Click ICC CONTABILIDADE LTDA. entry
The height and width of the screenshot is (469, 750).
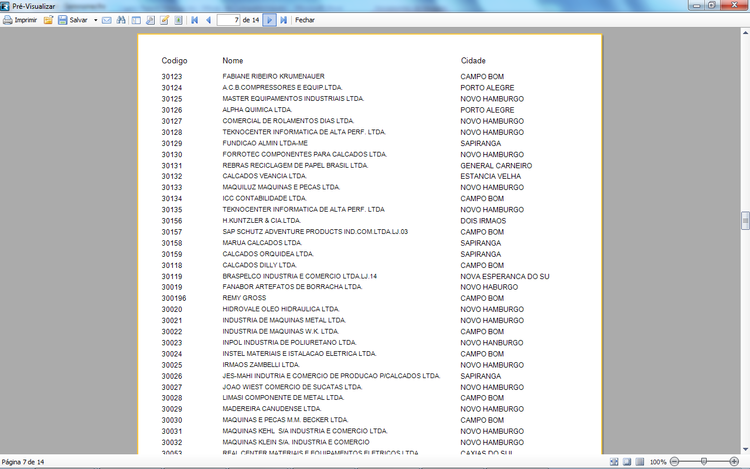pos(265,198)
